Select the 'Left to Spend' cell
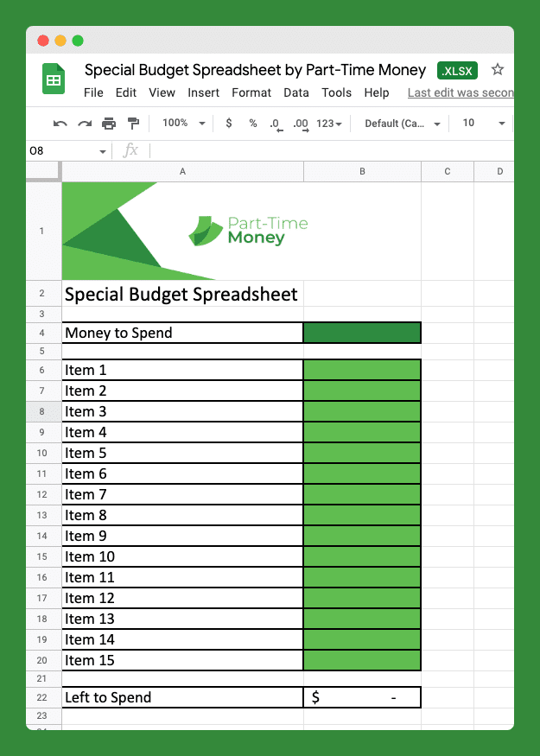Image resolution: width=540 pixels, height=756 pixels. (x=182, y=697)
